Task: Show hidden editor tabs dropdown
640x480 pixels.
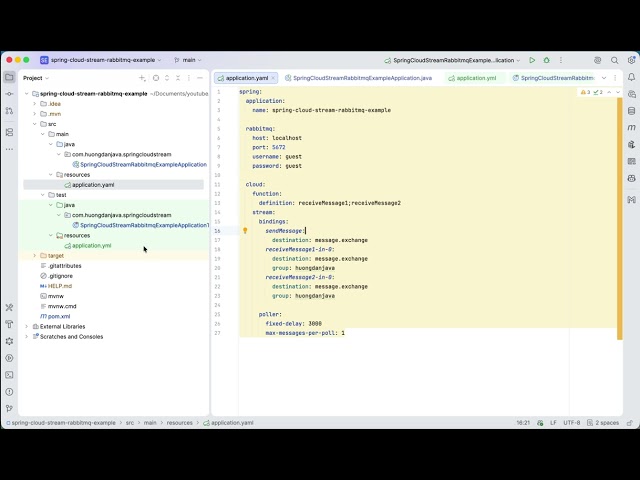Action: click(604, 78)
